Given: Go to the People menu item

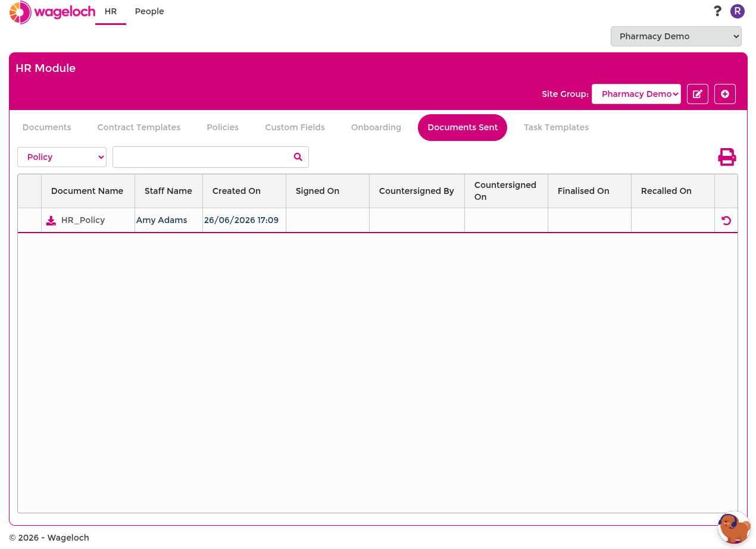Looking at the screenshot, I should (x=149, y=11).
